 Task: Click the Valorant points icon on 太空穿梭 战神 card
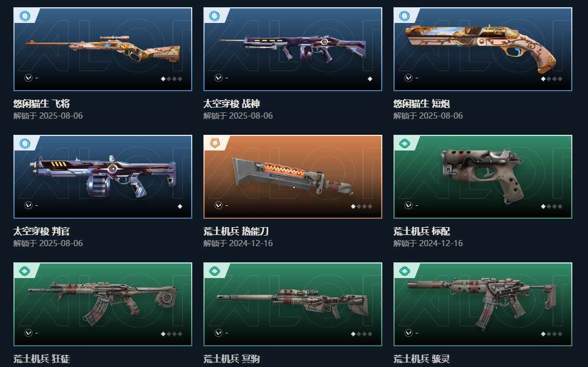218,78
